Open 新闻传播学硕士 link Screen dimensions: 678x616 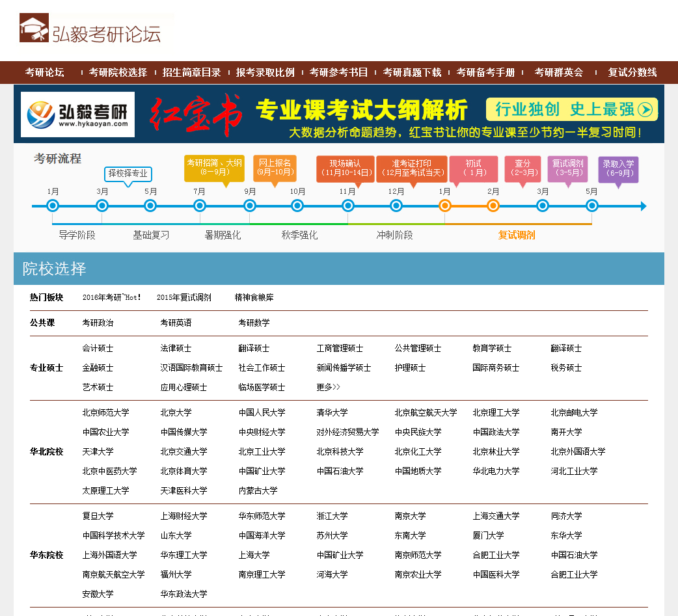[x=344, y=368]
